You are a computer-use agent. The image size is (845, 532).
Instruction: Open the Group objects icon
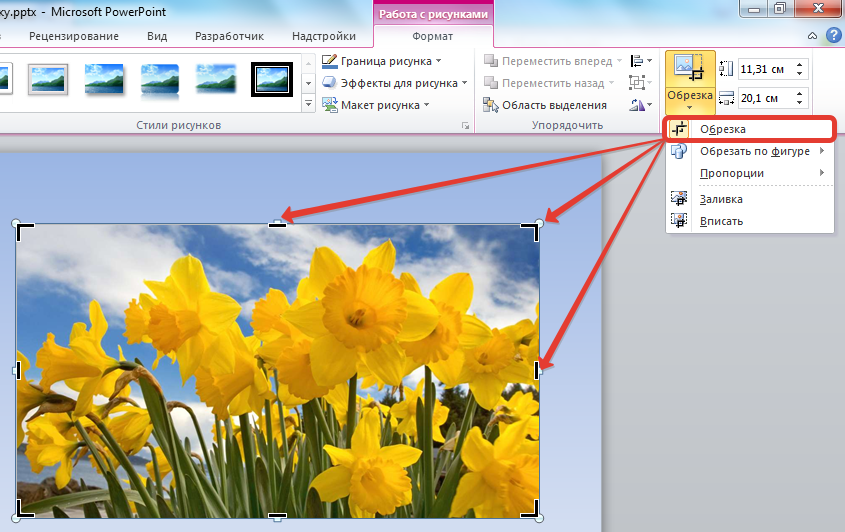tap(641, 83)
